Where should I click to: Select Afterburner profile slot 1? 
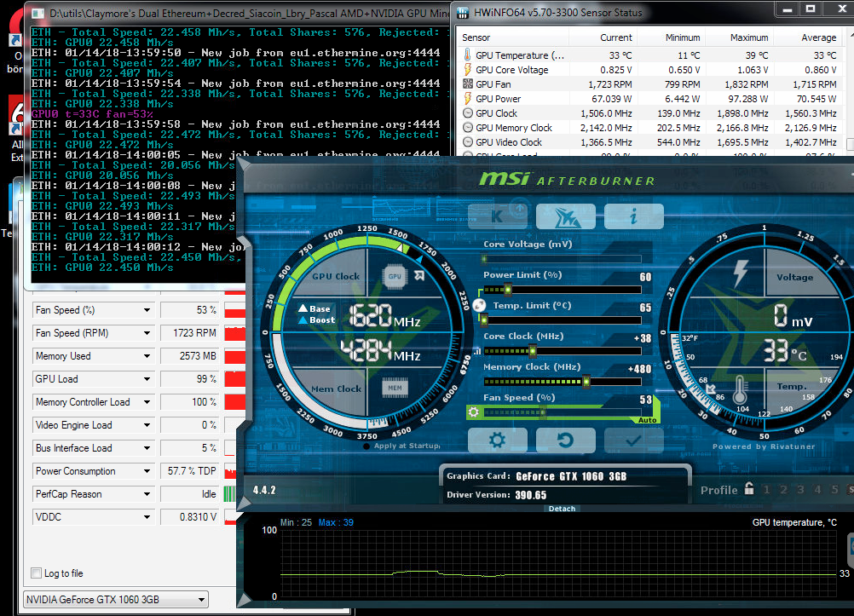click(x=766, y=490)
